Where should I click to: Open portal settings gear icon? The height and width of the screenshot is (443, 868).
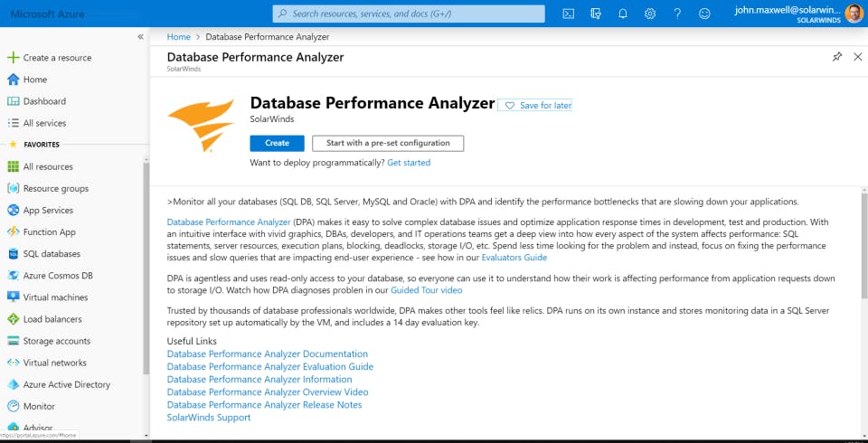click(650, 14)
